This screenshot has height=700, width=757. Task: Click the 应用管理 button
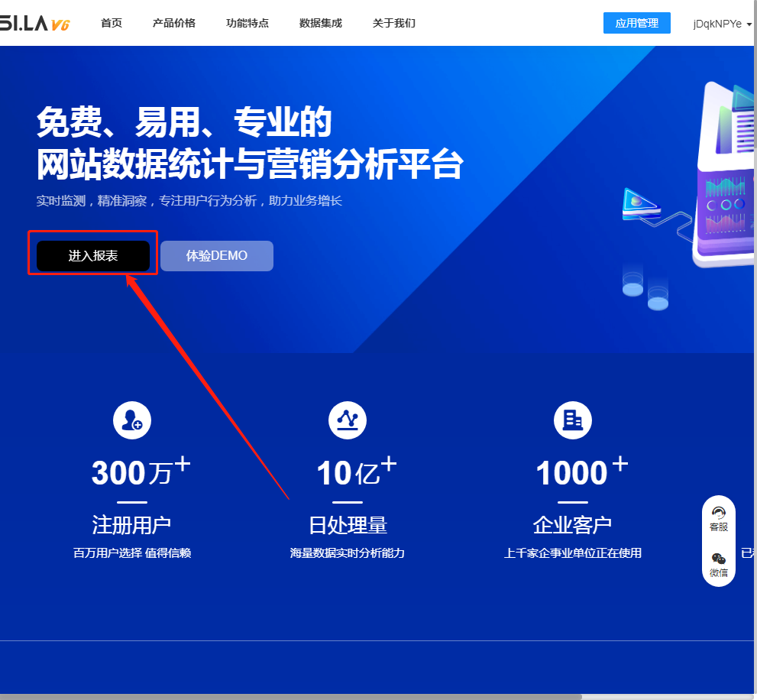(x=636, y=23)
